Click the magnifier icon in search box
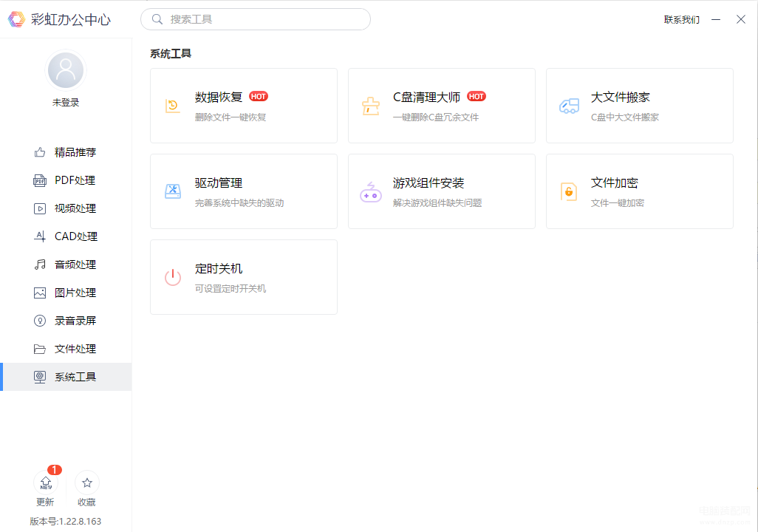Screen dimensions: 758x532 pos(157,19)
